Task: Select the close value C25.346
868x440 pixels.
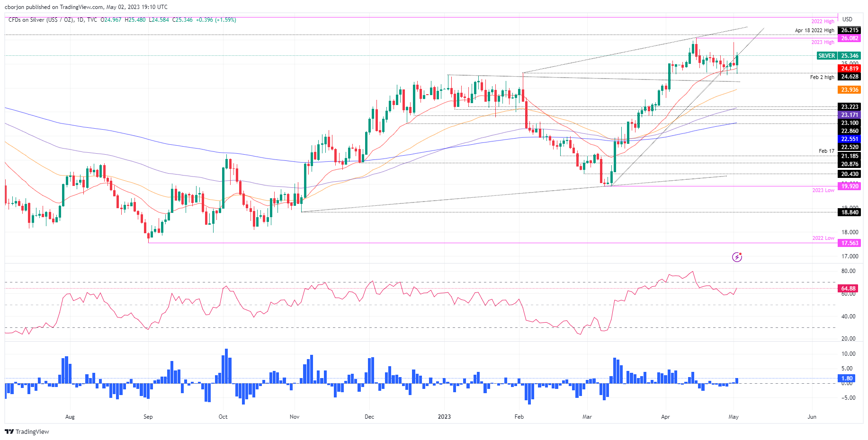Action: (x=182, y=20)
